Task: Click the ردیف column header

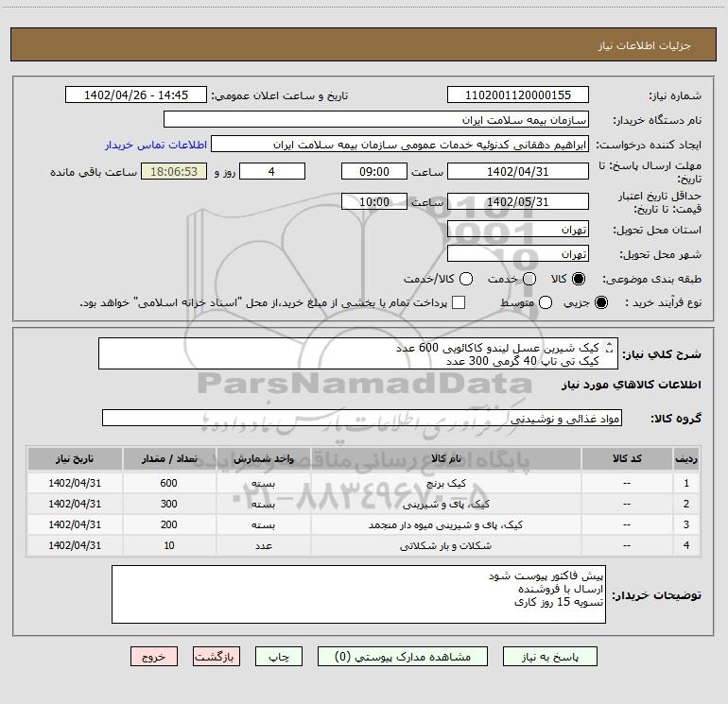Action: [x=686, y=458]
